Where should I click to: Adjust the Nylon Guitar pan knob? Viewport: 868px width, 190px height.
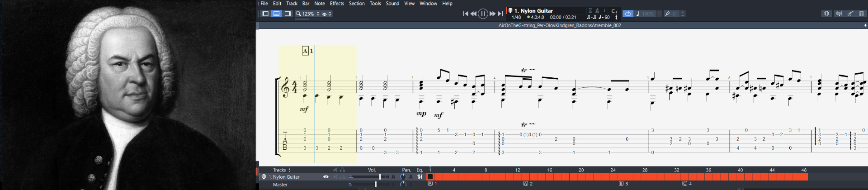tap(403, 177)
